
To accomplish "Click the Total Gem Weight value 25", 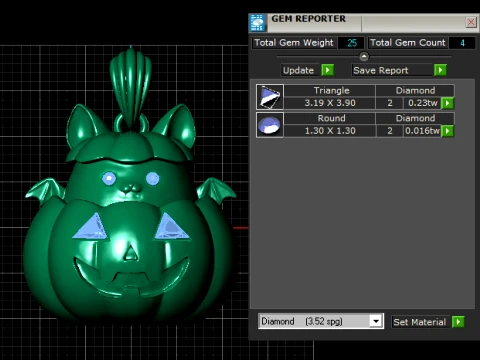I will pyautogui.click(x=352, y=43).
